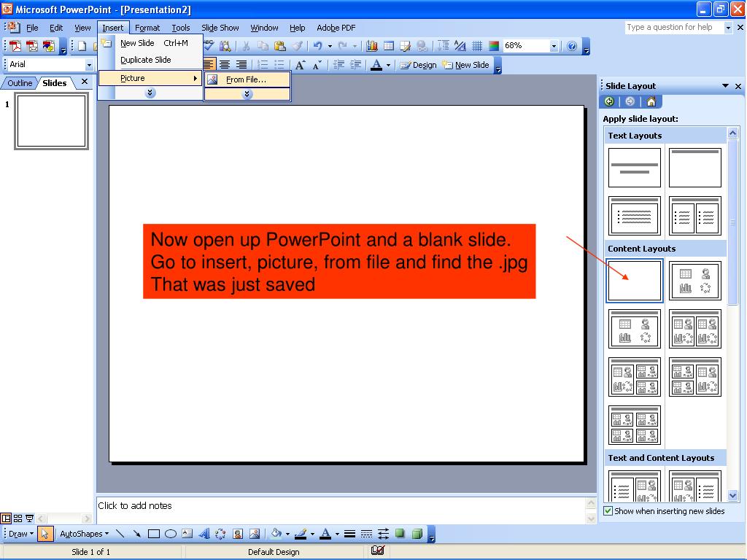Screen dimensions: 747x560
Task: Switch to Slide Sorter View button
Action: (x=18, y=518)
